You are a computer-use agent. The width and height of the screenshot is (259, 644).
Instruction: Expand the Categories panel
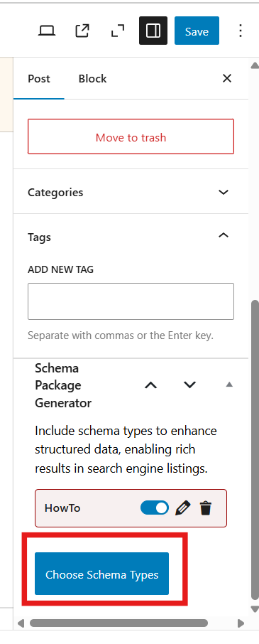click(x=131, y=192)
